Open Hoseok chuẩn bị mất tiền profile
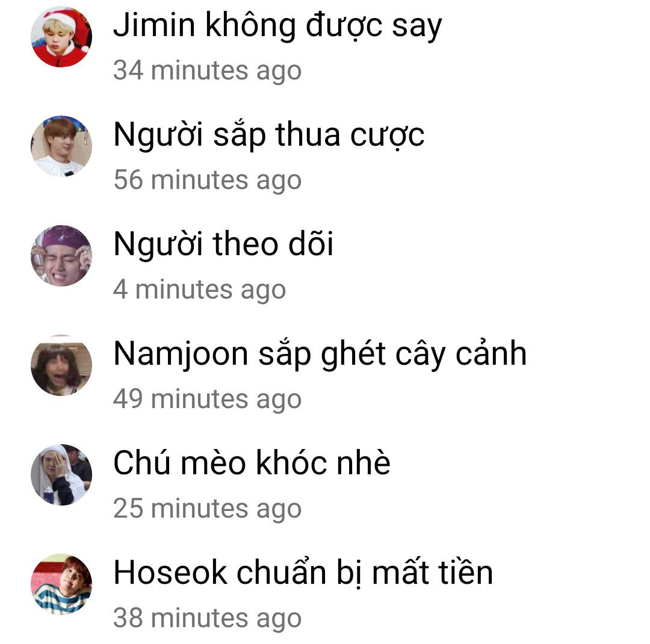The height and width of the screenshot is (644, 650). (303, 572)
